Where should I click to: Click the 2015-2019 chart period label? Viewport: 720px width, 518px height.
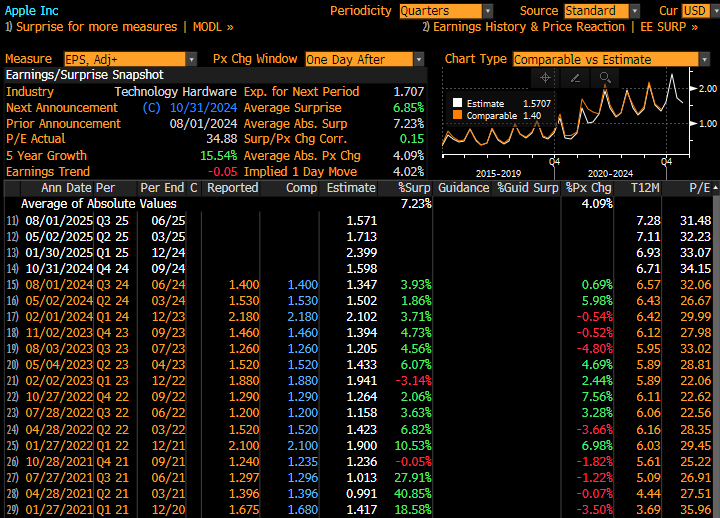pyautogui.click(x=498, y=174)
